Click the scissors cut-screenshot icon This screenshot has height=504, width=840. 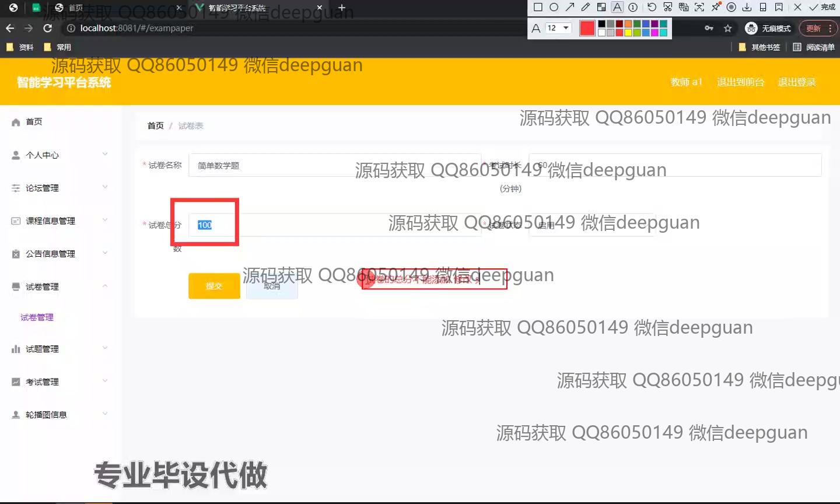click(x=668, y=8)
